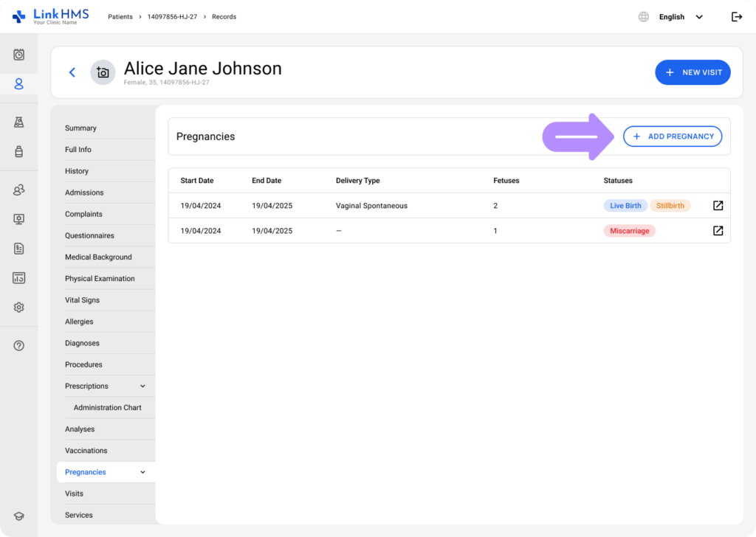Upload patient photo via camera avatar
756x537 pixels.
point(103,72)
